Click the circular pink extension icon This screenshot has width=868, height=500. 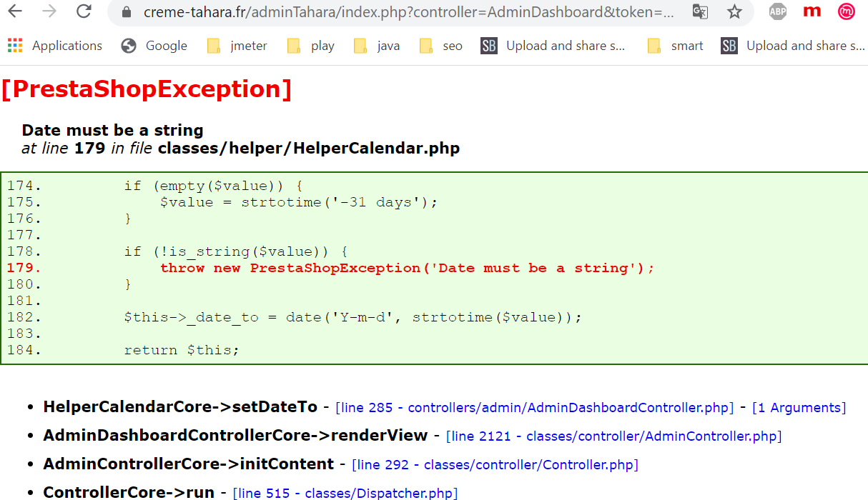847,11
